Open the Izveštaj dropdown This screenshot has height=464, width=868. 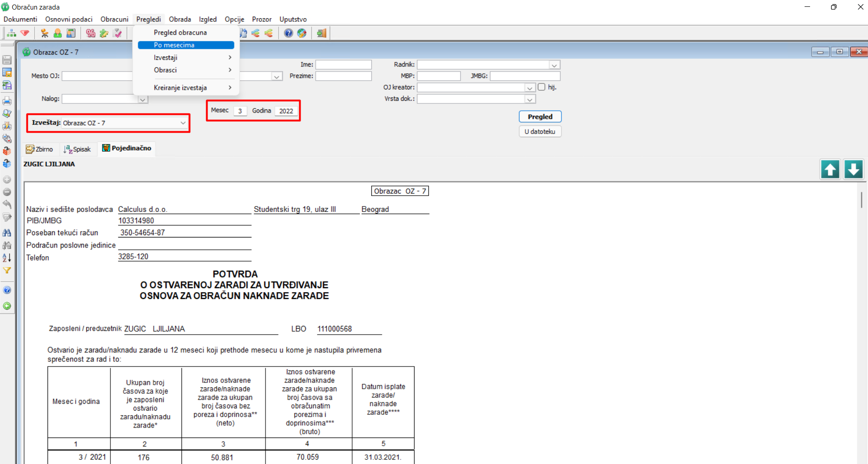tap(182, 123)
